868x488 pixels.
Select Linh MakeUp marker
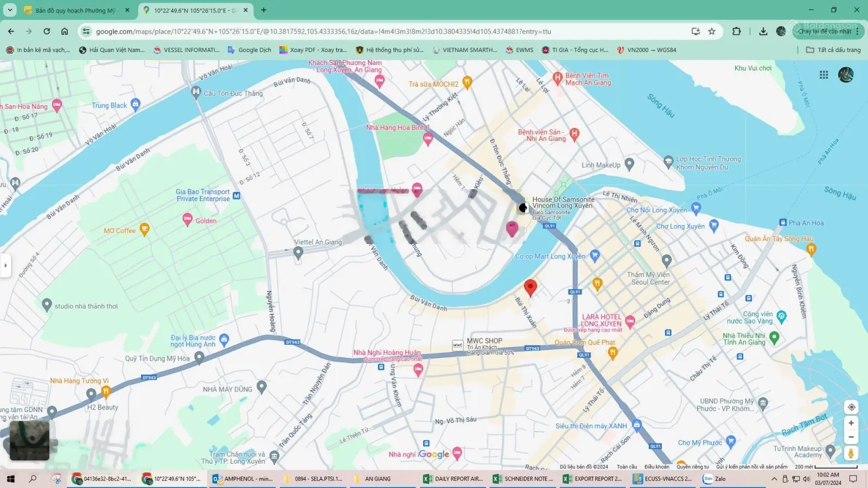point(629,164)
